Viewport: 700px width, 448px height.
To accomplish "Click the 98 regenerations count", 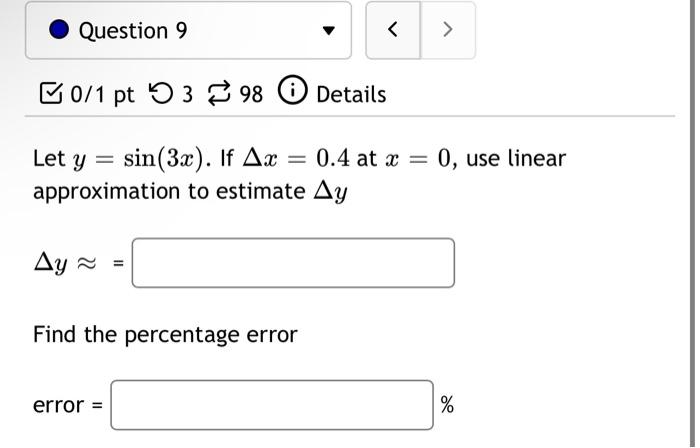I will click(251, 95).
